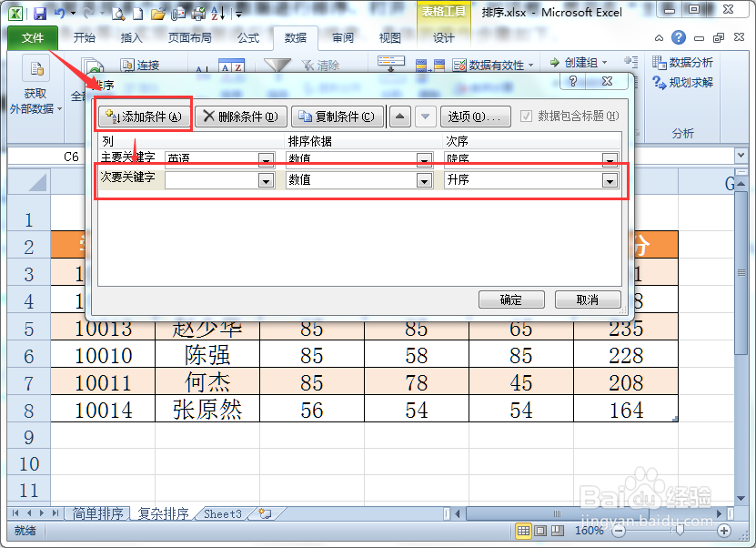Click the Create Group arrow icon
The width and height of the screenshot is (756, 548).
click(555, 62)
